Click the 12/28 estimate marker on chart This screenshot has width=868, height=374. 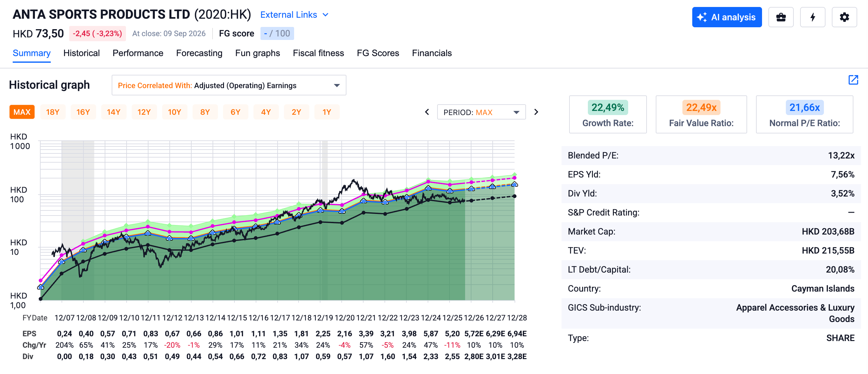click(514, 184)
